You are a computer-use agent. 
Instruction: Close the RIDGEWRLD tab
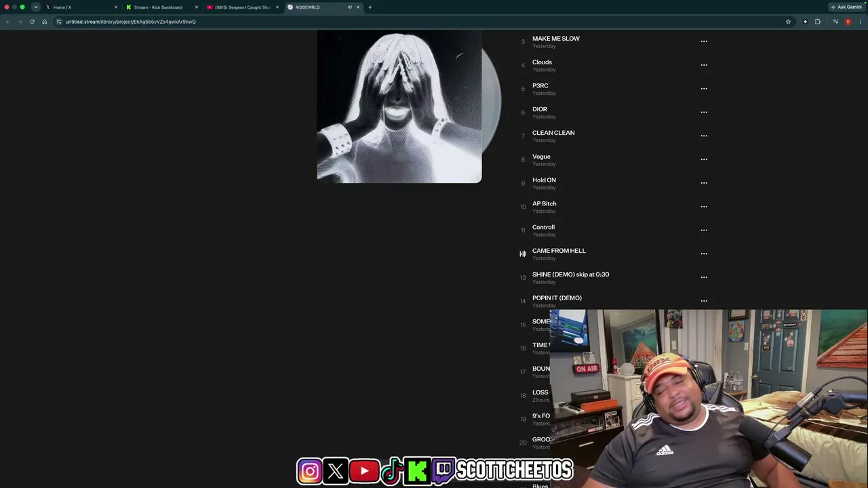click(358, 7)
